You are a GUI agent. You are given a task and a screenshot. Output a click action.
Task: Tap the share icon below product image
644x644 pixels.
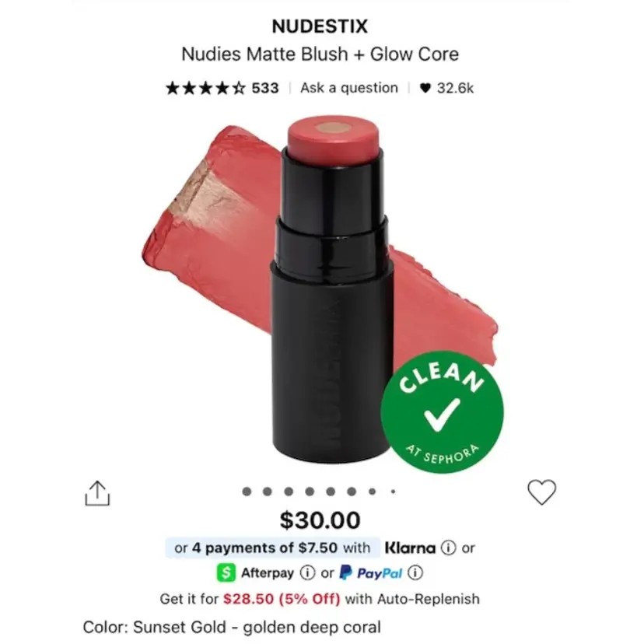coord(97,493)
